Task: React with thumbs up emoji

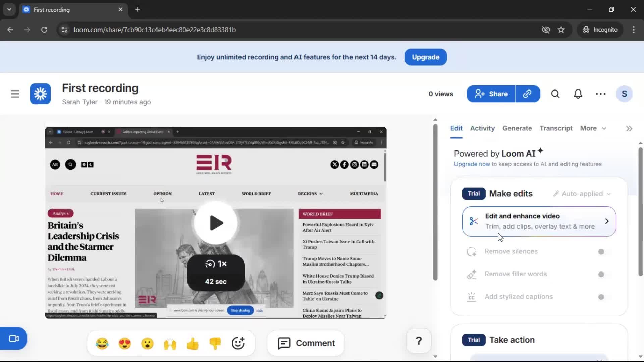Action: pos(193,343)
